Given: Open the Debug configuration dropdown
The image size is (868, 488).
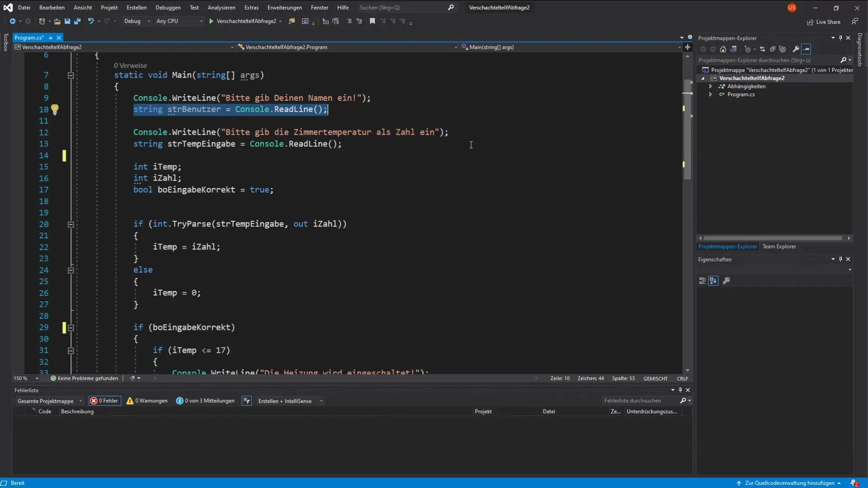Looking at the screenshot, I should (137, 21).
